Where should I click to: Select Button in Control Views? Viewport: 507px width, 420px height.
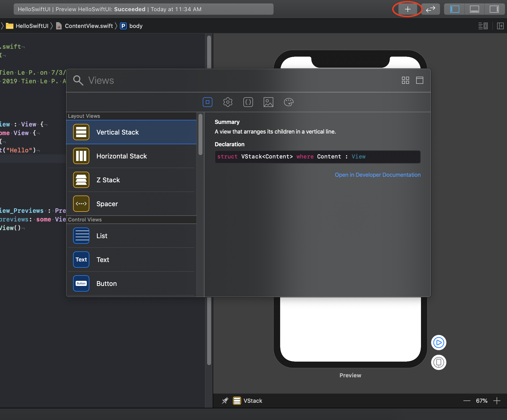131,284
